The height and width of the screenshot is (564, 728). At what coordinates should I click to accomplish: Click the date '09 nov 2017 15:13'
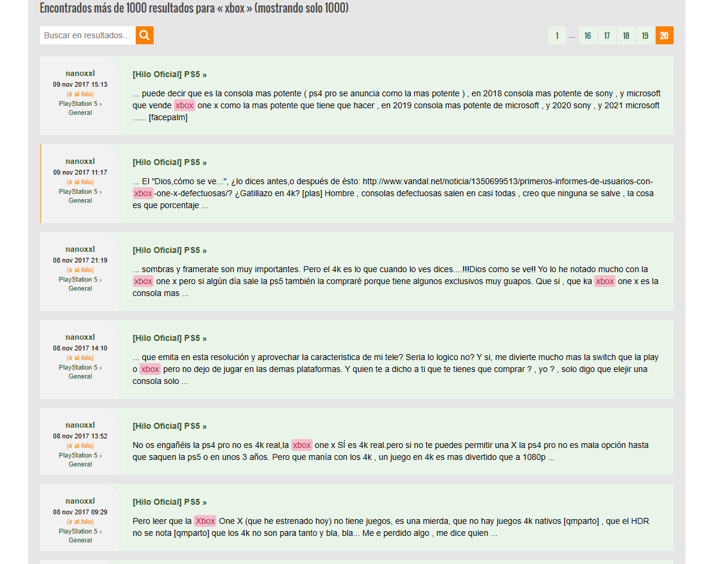pyautogui.click(x=80, y=84)
